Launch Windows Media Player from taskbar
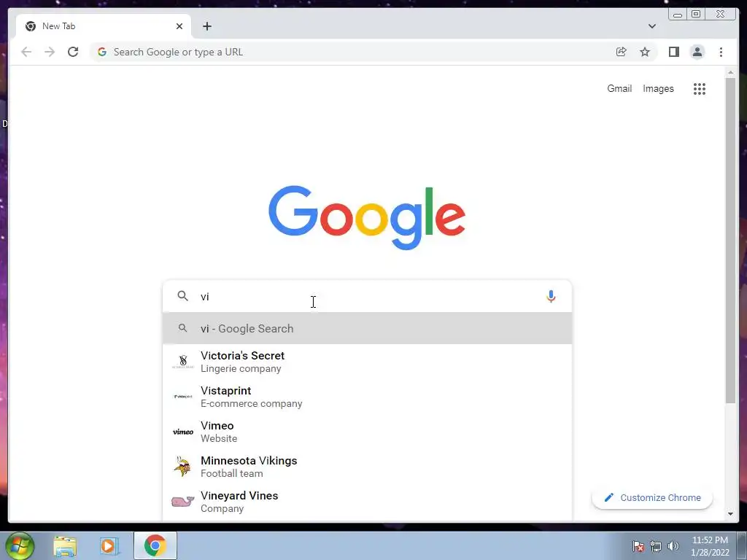 coord(109,546)
